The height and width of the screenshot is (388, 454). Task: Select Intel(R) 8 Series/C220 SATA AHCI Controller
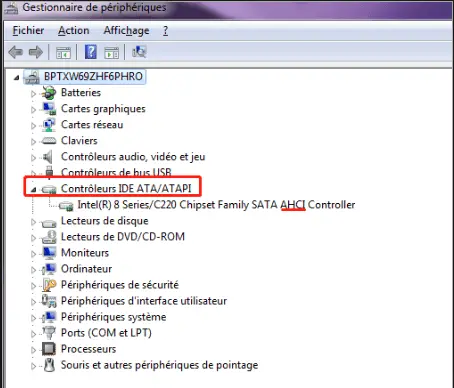point(216,205)
